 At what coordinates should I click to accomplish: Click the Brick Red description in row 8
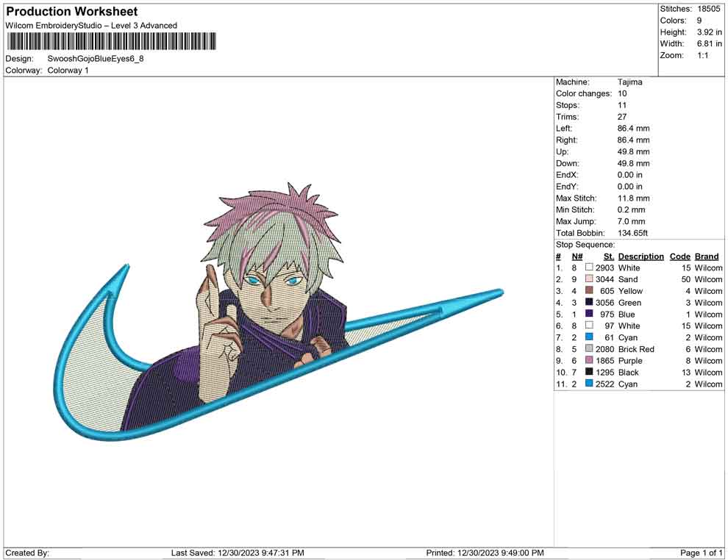pyautogui.click(x=637, y=349)
